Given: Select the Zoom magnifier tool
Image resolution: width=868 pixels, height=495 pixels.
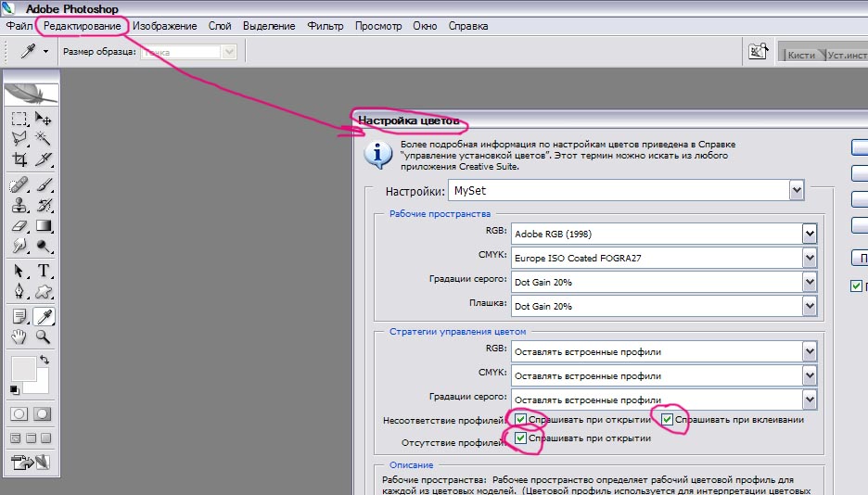Looking at the screenshot, I should click(44, 336).
